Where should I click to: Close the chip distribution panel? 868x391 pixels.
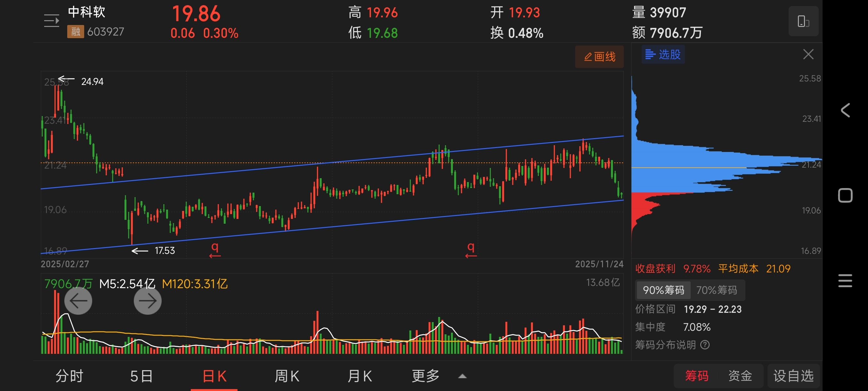(x=808, y=54)
